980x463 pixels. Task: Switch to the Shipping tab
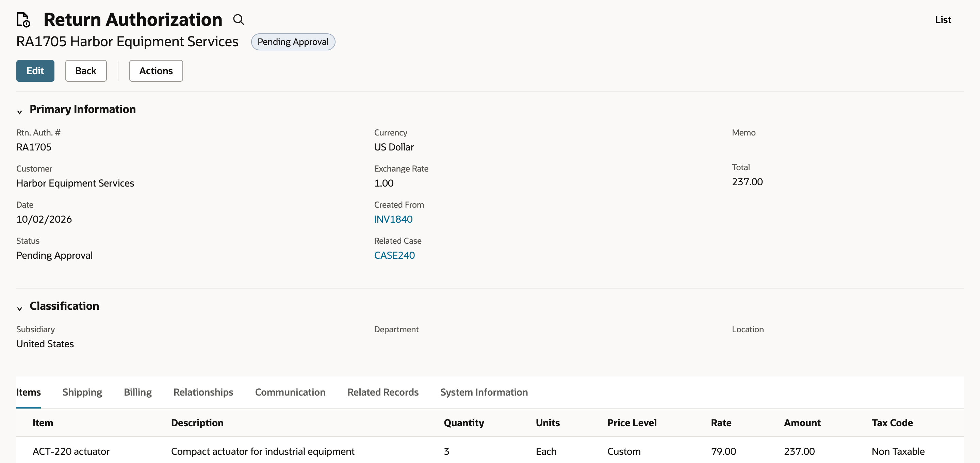(x=82, y=392)
